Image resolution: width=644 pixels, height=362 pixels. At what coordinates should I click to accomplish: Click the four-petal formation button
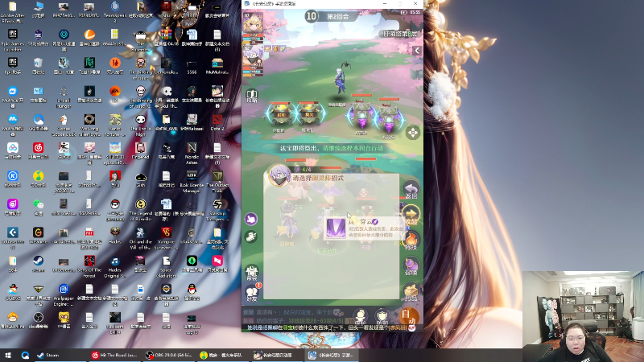point(413,133)
